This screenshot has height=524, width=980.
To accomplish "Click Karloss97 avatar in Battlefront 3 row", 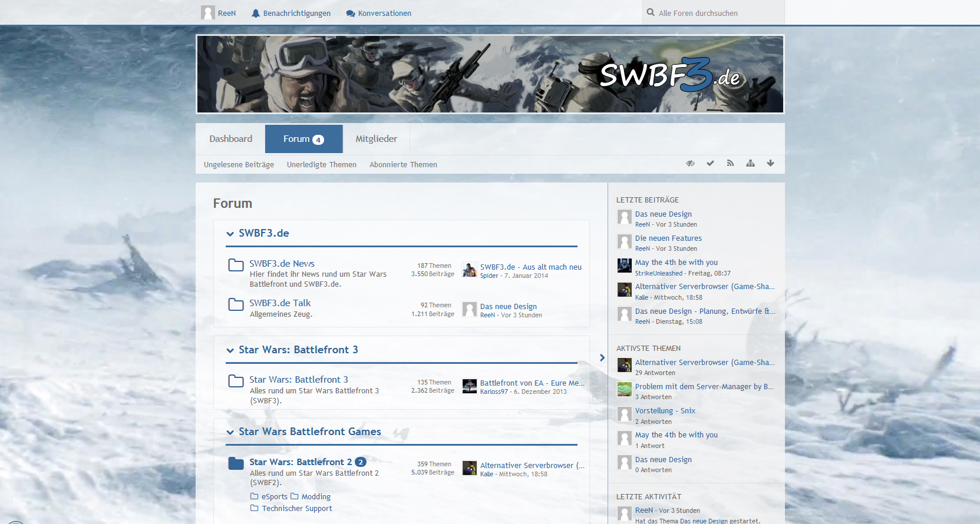I will 470,386.
